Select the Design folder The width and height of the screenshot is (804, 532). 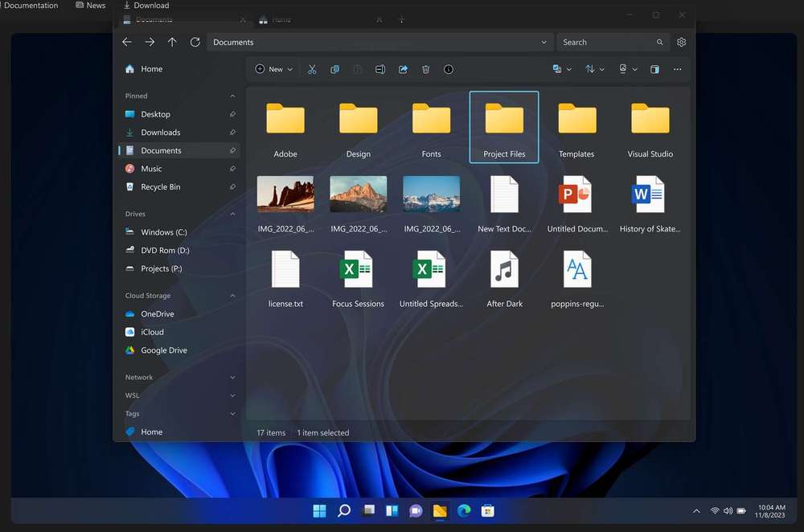[359, 127]
